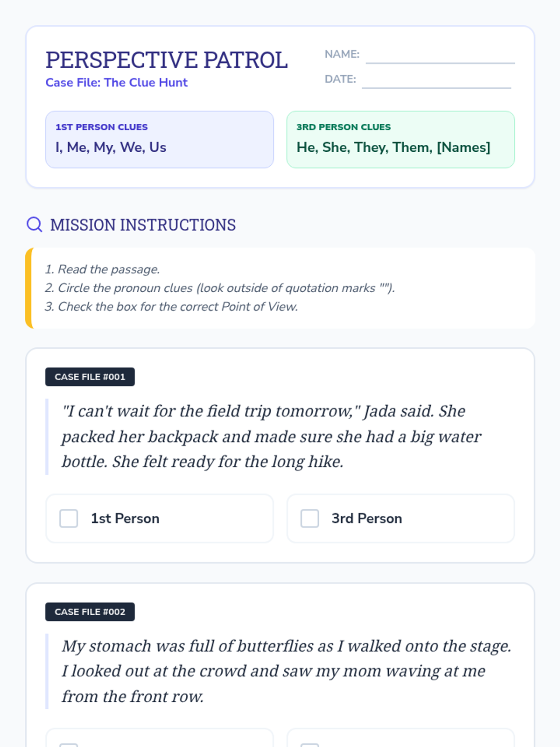Select the 1st Person Clues card
The width and height of the screenshot is (560, 747).
tap(160, 140)
